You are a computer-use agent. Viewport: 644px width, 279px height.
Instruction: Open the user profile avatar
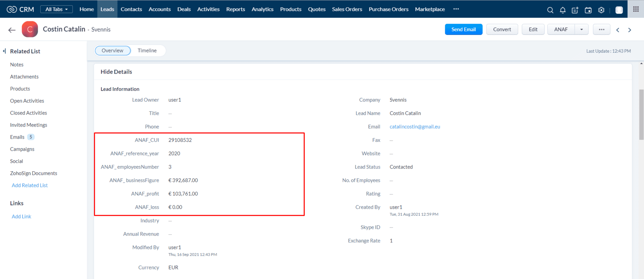619,10
